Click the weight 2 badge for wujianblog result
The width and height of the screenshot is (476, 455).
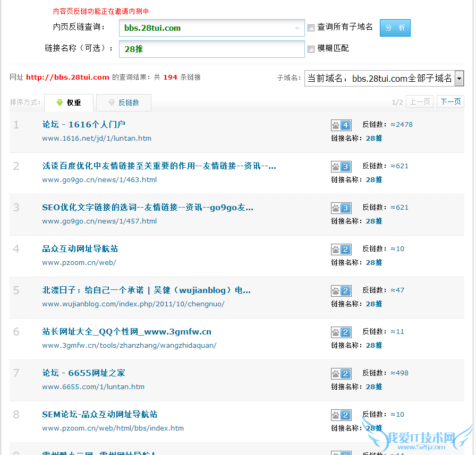(x=341, y=291)
